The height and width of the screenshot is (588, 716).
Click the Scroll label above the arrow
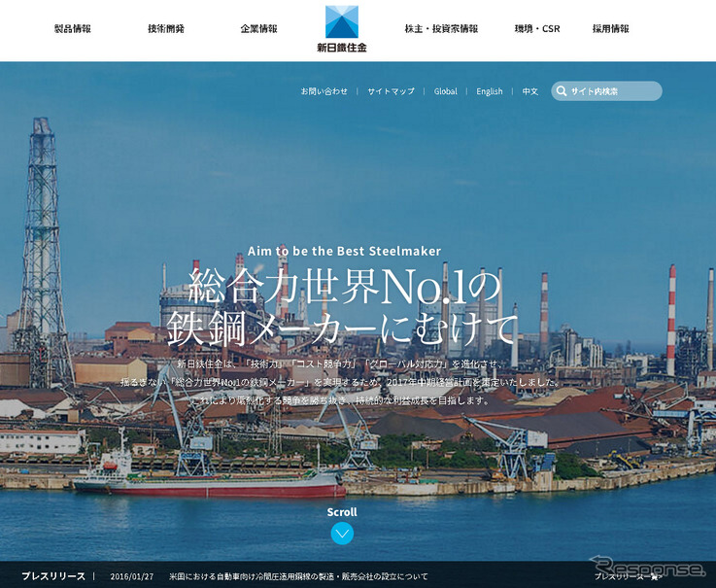tap(342, 512)
